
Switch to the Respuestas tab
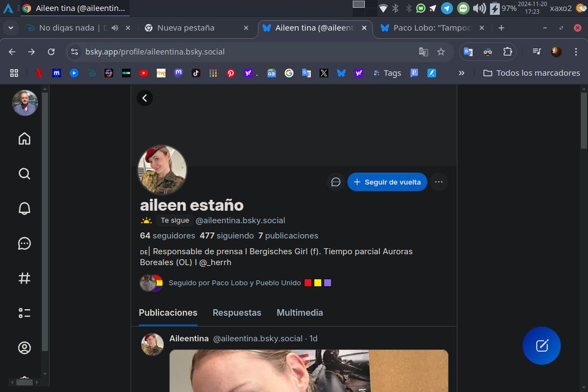[237, 313]
